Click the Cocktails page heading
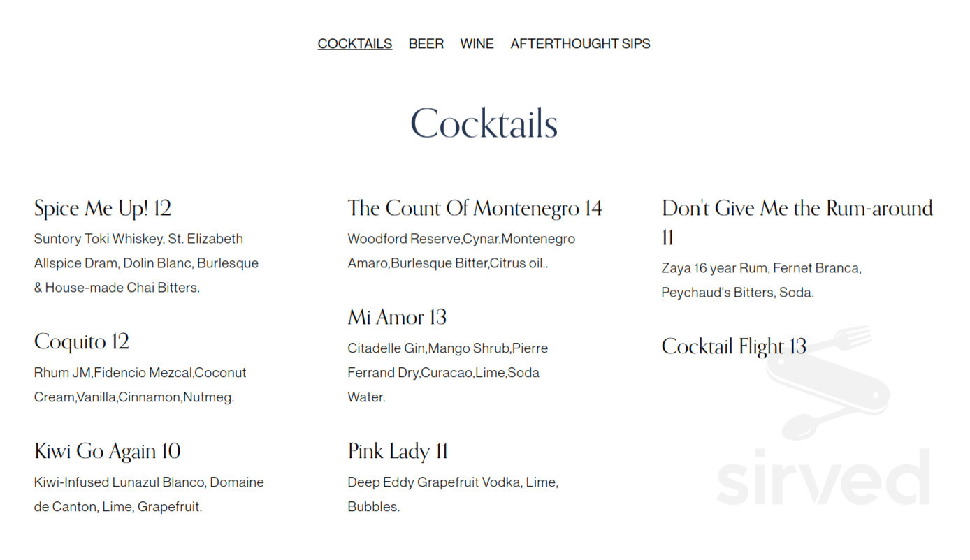Screen dimensions: 970x560 484,123
